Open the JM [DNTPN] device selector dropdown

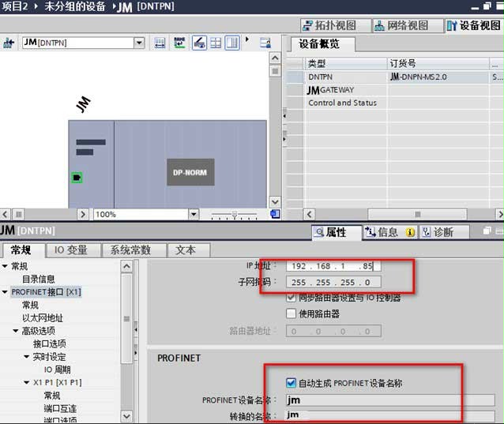139,43
